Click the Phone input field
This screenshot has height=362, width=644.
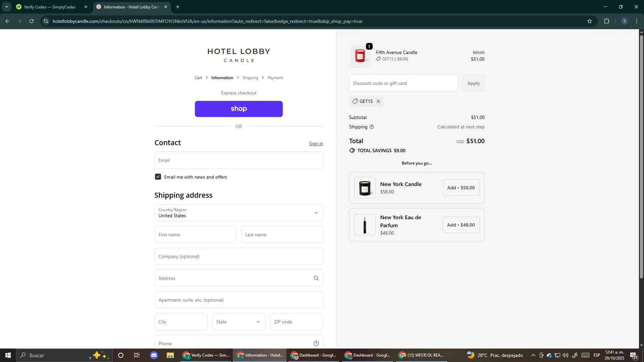(239, 343)
